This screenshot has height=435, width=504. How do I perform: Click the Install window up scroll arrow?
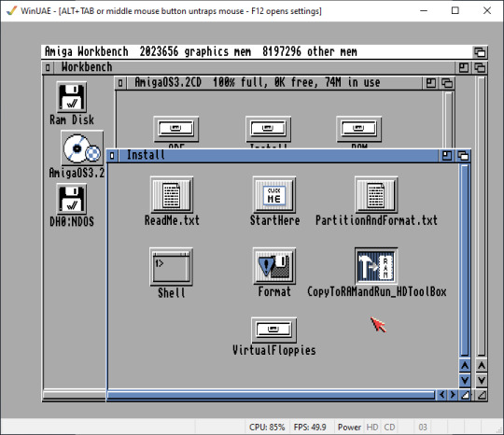point(465,366)
